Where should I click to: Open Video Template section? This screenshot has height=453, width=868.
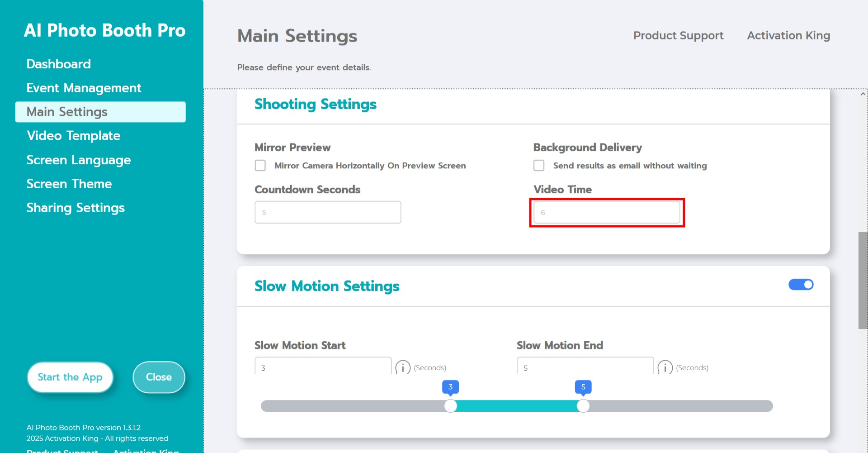73,136
